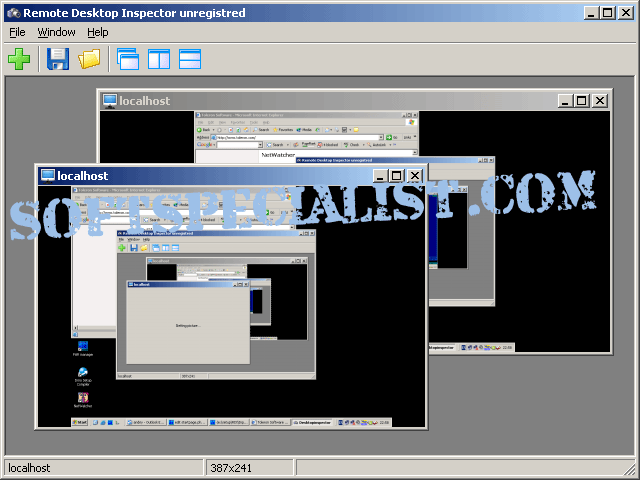Open the Help menu
This screenshot has height=480, width=640.
click(97, 32)
